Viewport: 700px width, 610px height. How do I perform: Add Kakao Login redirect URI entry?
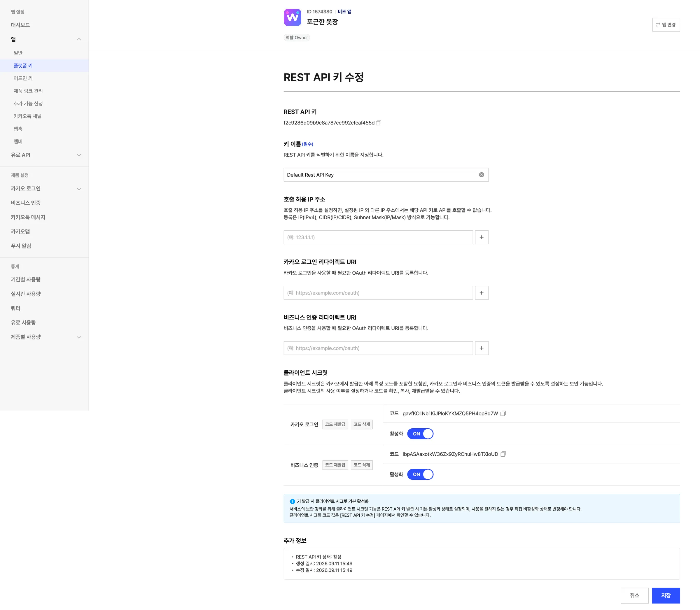pyautogui.click(x=482, y=293)
